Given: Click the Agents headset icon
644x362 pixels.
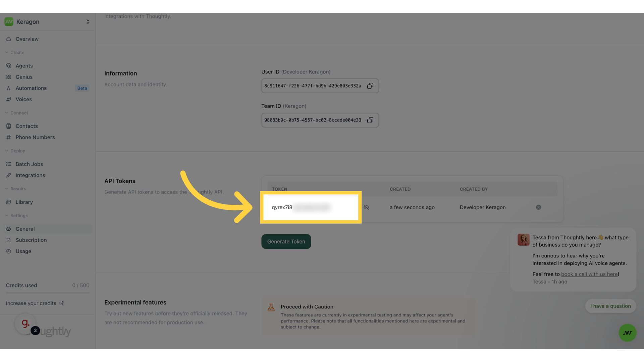Looking at the screenshot, I should [9, 66].
